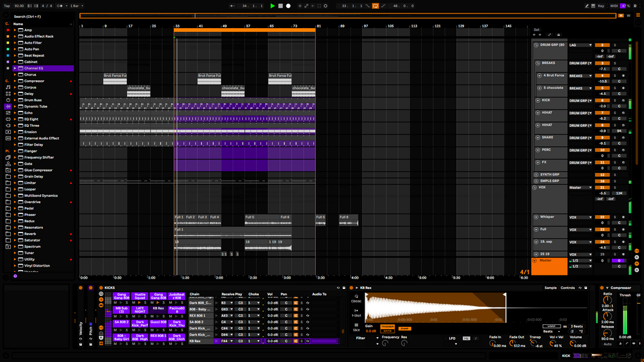Toggle the Compressor device activator

pos(602,288)
